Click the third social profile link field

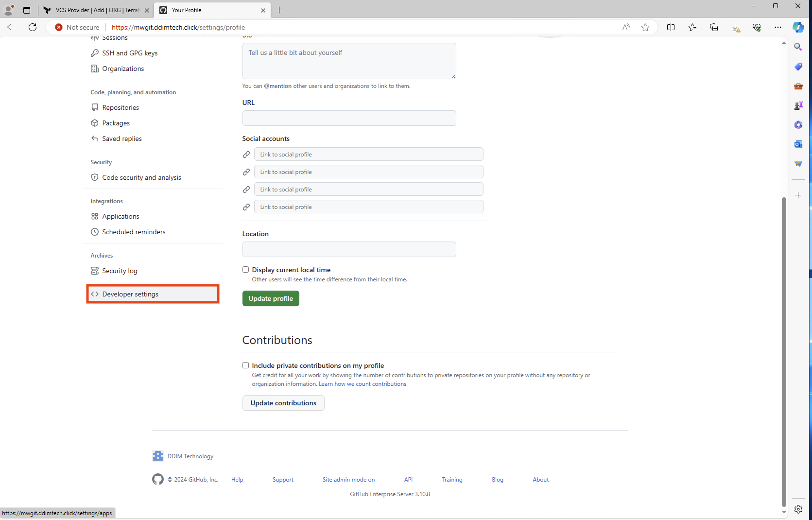[368, 189]
